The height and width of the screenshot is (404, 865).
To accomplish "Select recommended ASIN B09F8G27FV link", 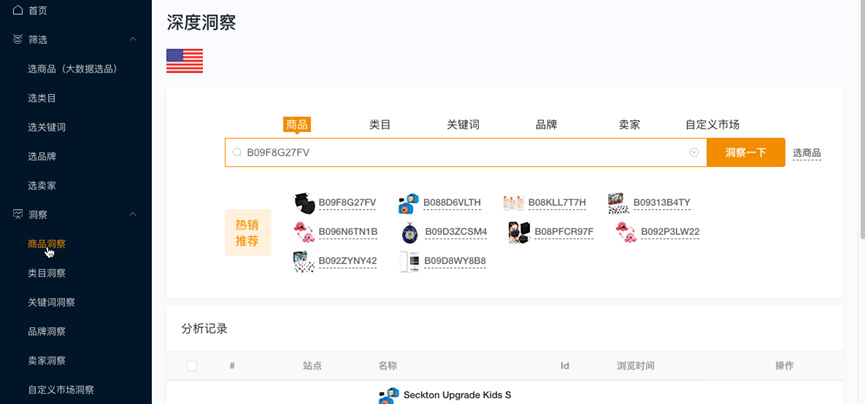I will pyautogui.click(x=348, y=203).
